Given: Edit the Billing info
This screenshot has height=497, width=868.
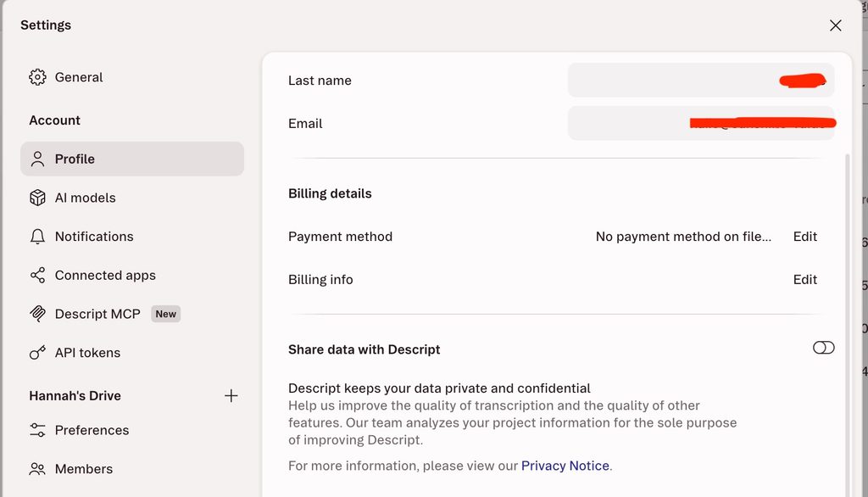Looking at the screenshot, I should 805,280.
